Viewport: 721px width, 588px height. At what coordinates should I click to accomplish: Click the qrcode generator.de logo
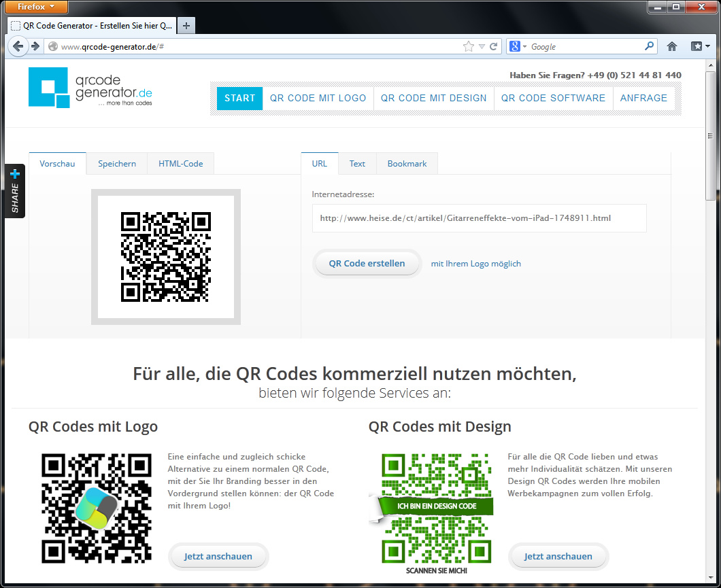pyautogui.click(x=90, y=87)
